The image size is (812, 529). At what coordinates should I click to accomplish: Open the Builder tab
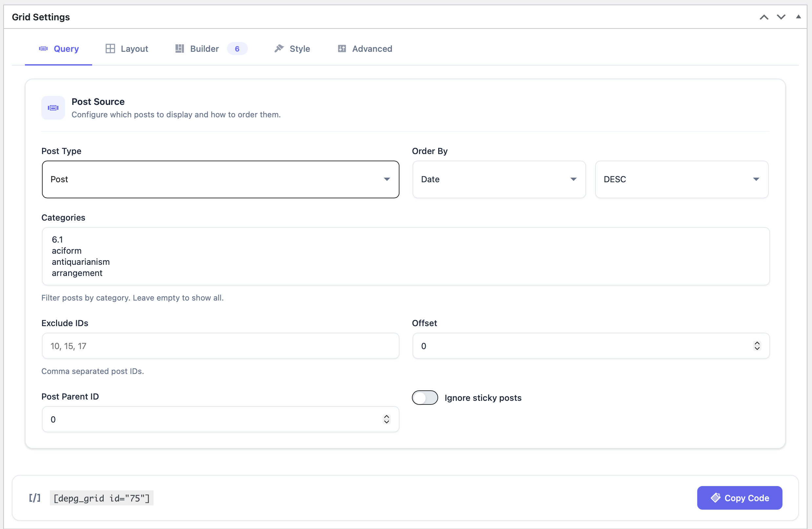click(x=211, y=49)
